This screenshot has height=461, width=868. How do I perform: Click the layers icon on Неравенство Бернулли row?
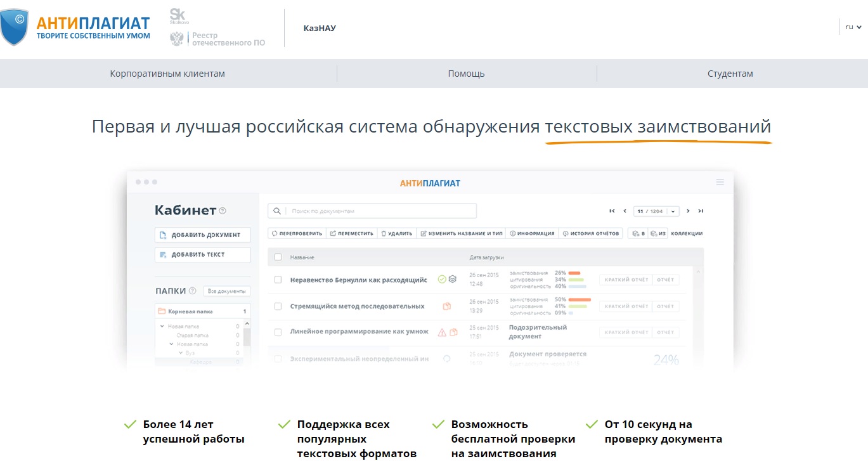tap(453, 279)
